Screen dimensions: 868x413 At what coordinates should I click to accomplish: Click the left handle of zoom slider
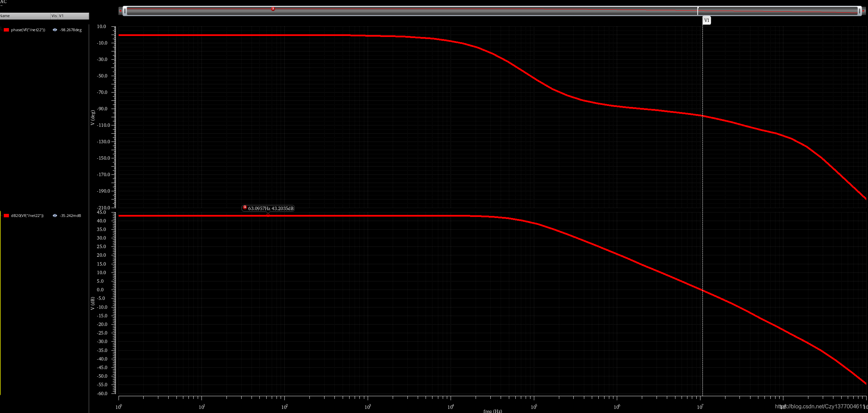pyautogui.click(x=125, y=11)
